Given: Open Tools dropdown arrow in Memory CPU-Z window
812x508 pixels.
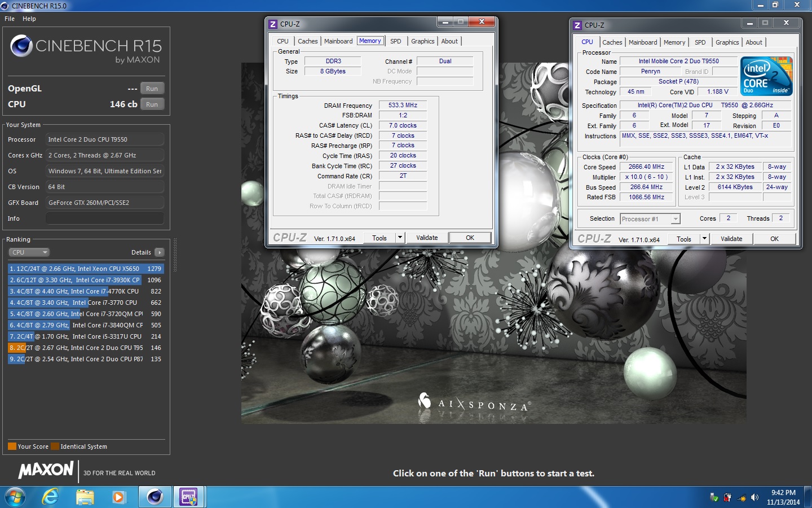Looking at the screenshot, I should pyautogui.click(x=400, y=238).
